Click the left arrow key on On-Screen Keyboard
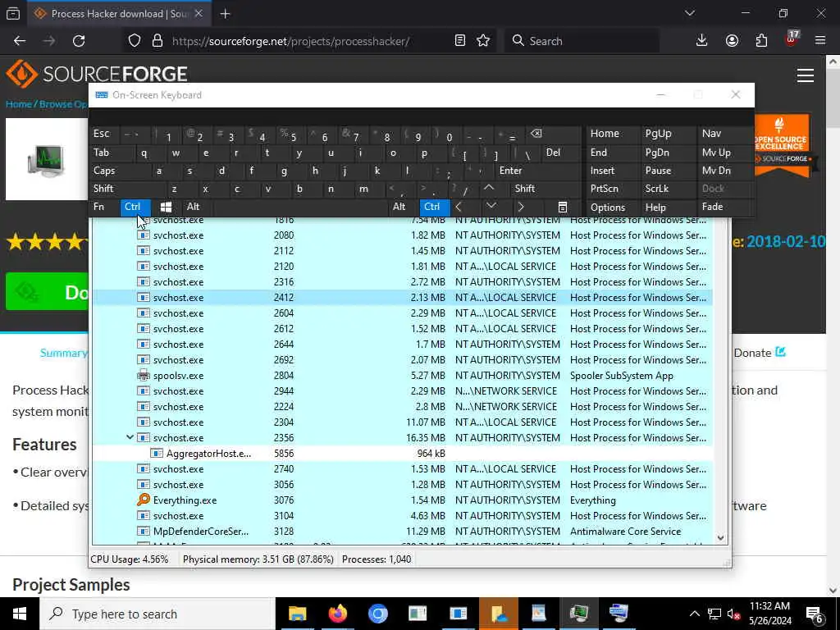The image size is (840, 630). click(x=459, y=207)
